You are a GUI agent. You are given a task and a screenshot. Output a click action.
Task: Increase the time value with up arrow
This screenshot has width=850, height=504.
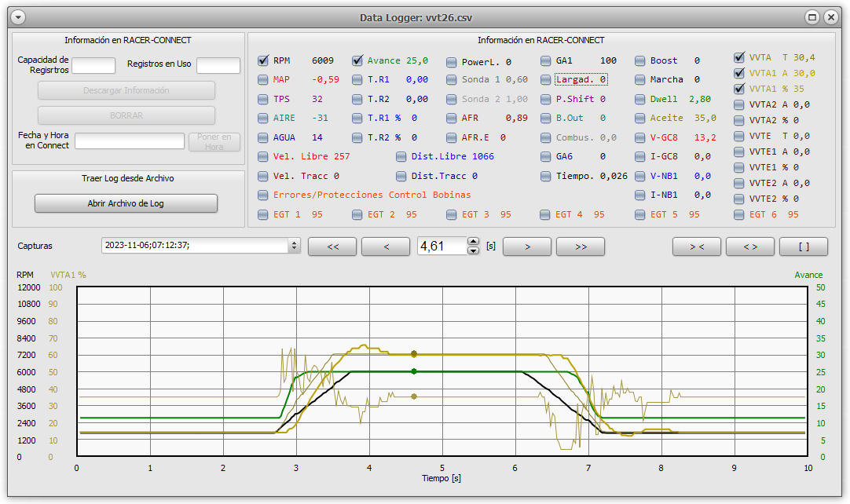click(473, 242)
